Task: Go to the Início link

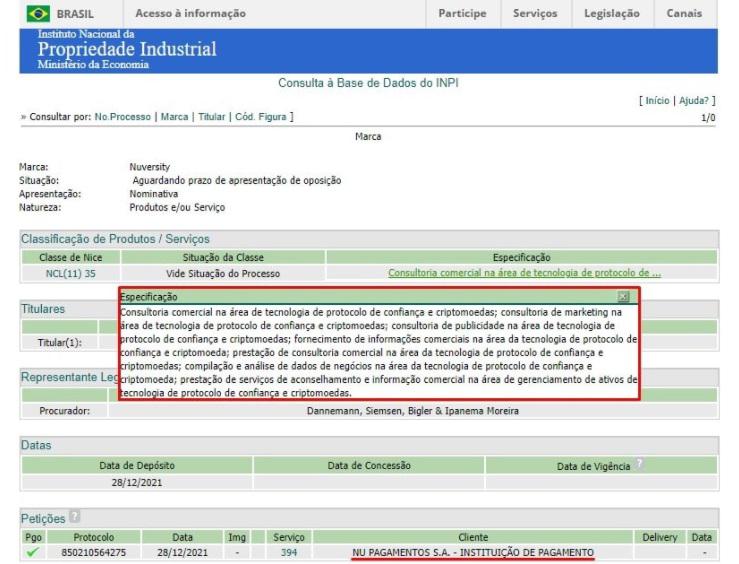Action: click(657, 100)
